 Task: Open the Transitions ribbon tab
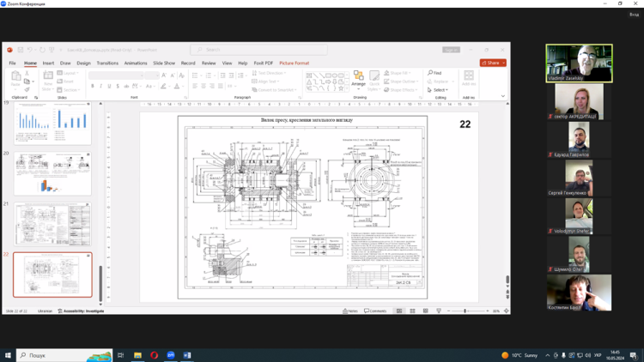[x=107, y=63]
